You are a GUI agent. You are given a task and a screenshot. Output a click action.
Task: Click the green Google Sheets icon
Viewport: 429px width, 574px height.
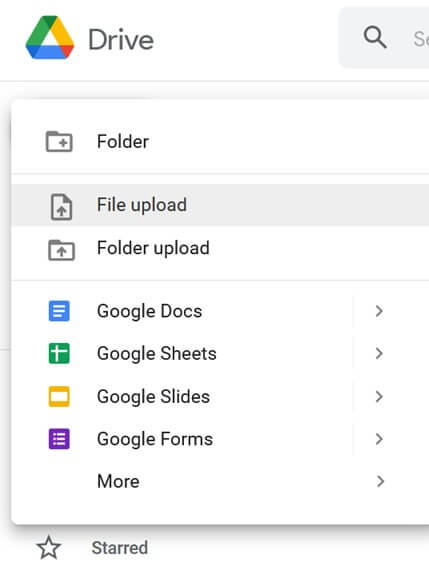pos(59,353)
